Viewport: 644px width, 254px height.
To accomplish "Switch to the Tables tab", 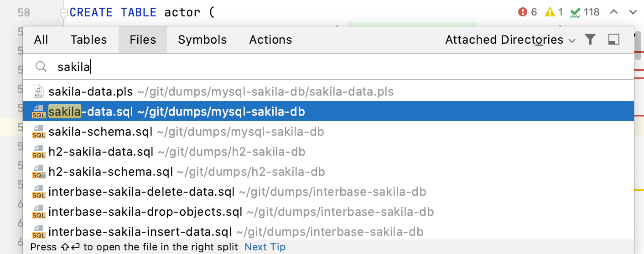I will pos(88,40).
